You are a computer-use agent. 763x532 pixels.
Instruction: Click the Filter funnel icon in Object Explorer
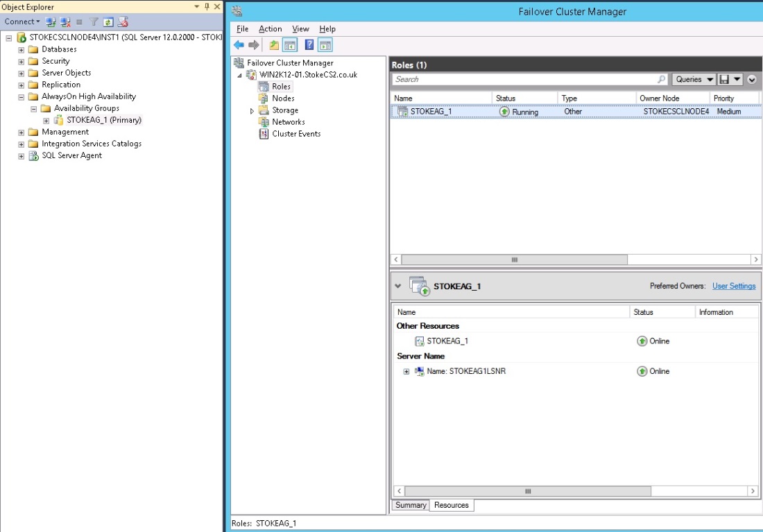[94, 22]
